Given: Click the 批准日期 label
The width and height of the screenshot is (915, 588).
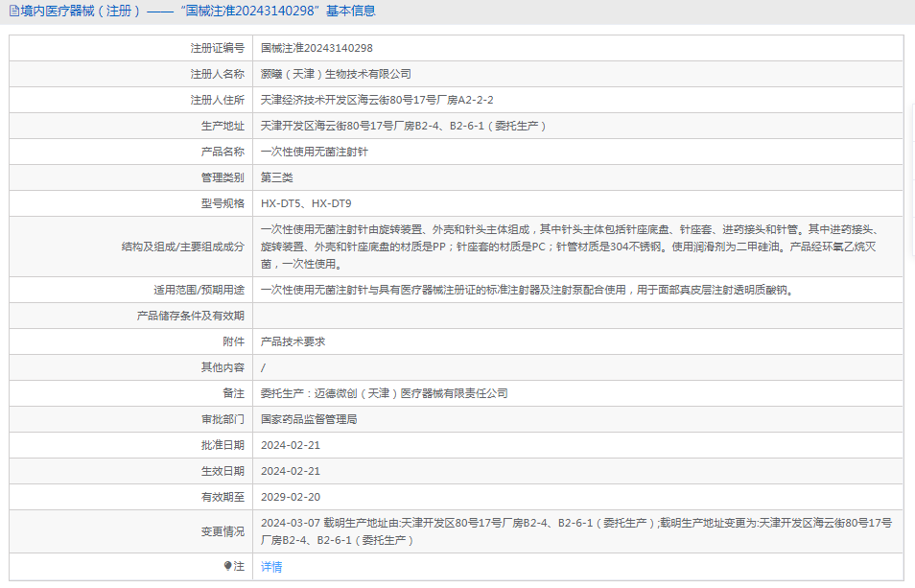Looking at the screenshot, I should [x=223, y=445].
